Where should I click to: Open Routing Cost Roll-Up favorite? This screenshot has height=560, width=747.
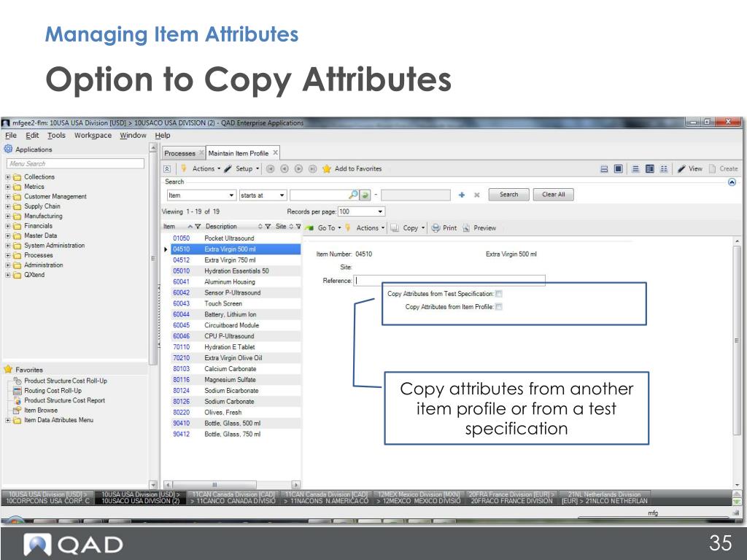[53, 391]
